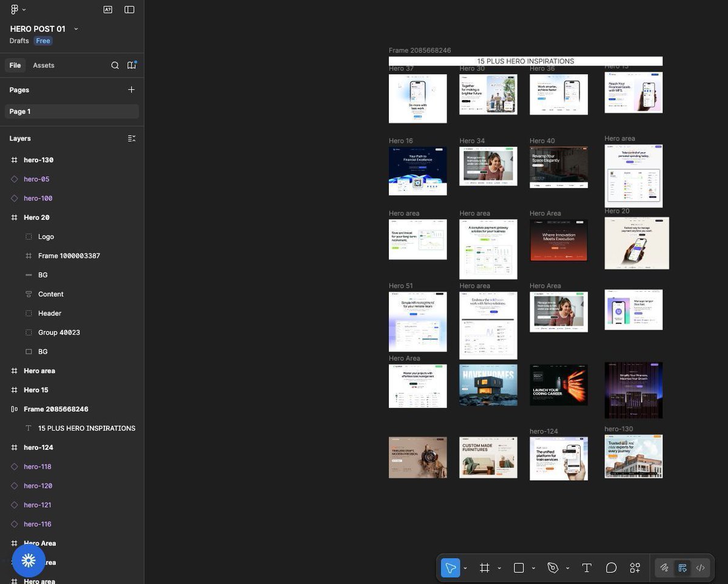This screenshot has height=584, width=728.
Task: Open the search icon in the sidebar
Action: [115, 65]
